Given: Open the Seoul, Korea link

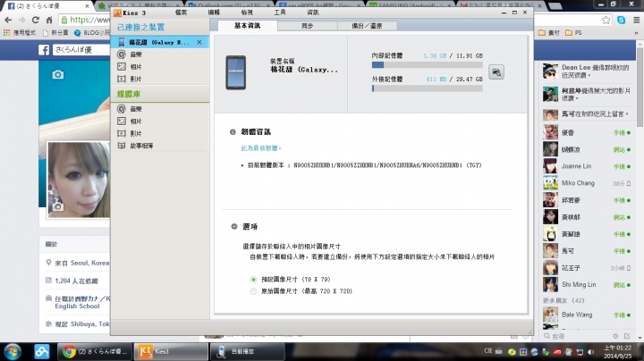Looking at the screenshot, I should (89, 263).
